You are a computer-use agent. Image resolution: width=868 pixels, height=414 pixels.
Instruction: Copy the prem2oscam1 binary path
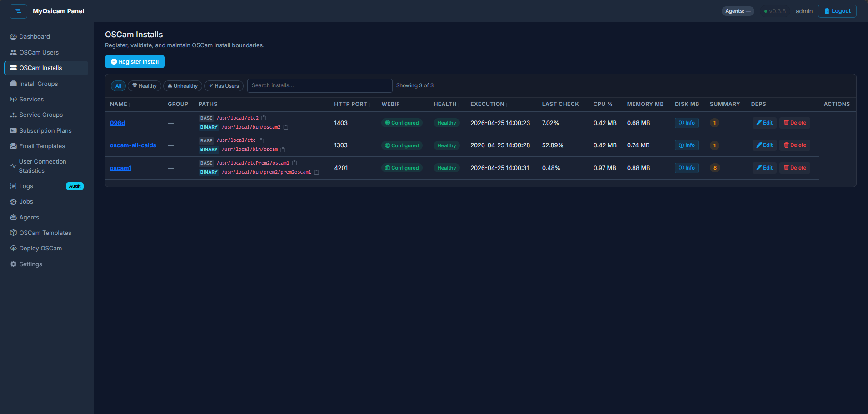[x=317, y=172]
